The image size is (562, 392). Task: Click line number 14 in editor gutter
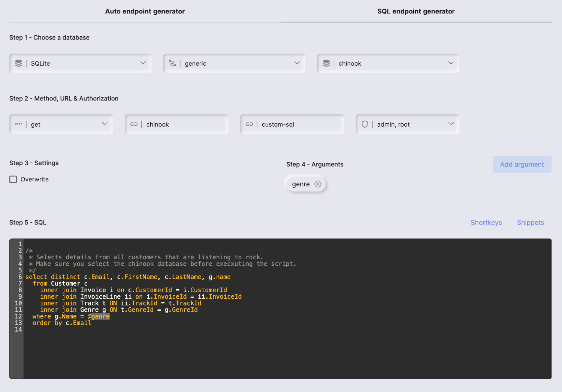click(18, 329)
